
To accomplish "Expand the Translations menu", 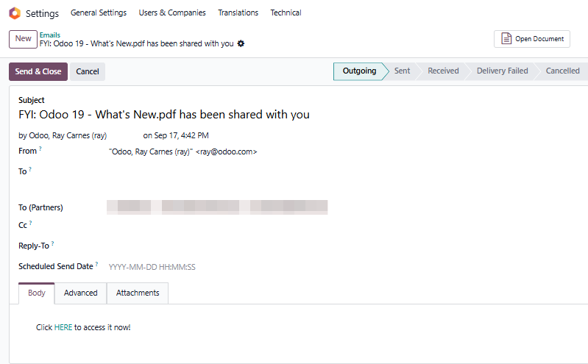I will coord(238,13).
